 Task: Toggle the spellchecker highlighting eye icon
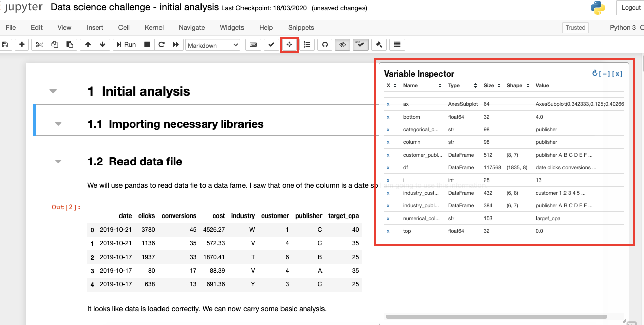tap(342, 45)
